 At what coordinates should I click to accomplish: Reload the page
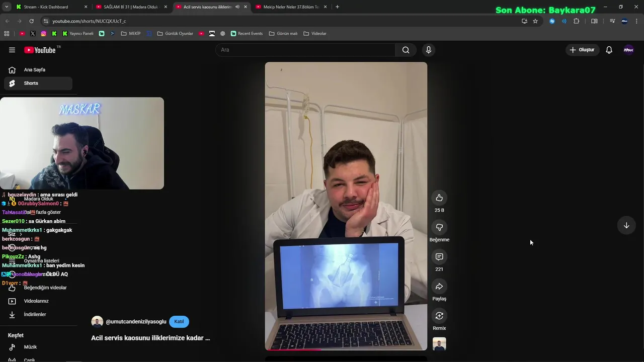(31, 21)
